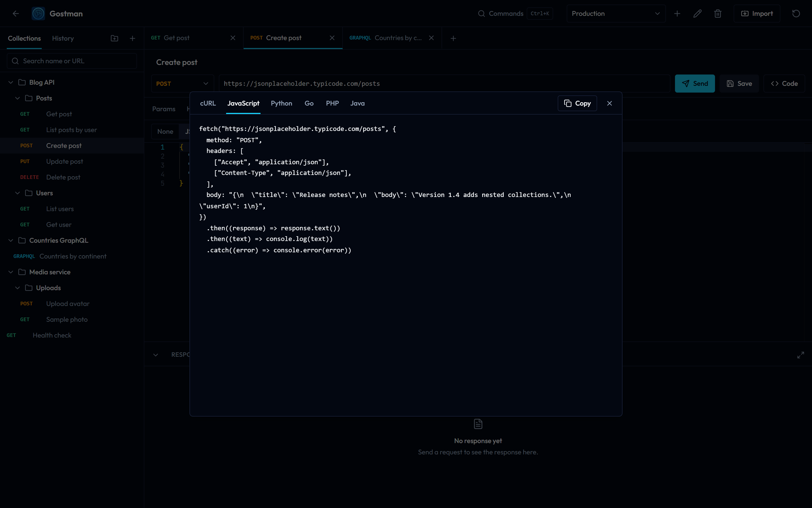Collapse the Blog API collection
This screenshot has height=508, width=812.
(x=11, y=82)
